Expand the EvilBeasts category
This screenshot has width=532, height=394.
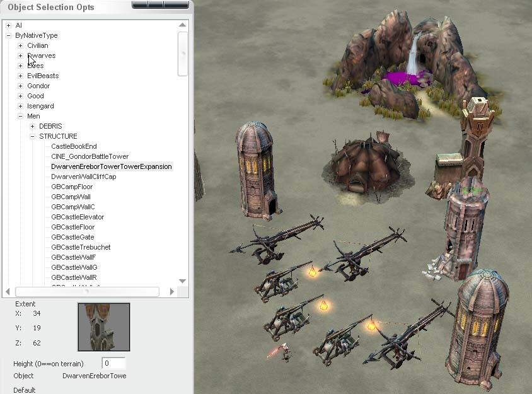click(20, 76)
